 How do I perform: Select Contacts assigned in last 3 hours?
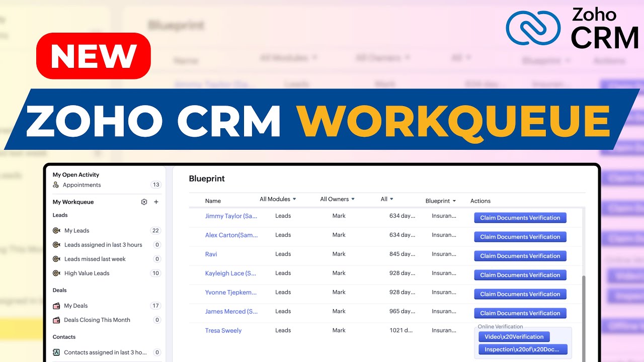[x=106, y=352]
